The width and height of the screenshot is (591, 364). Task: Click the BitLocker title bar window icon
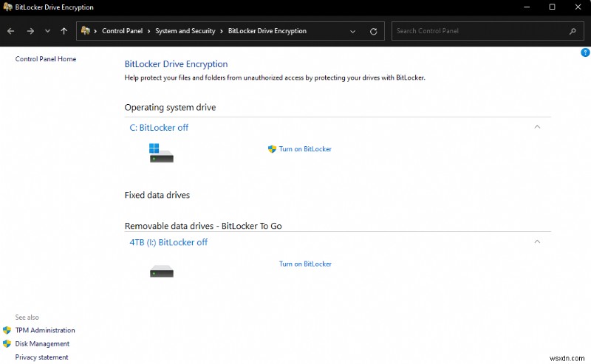[7, 7]
